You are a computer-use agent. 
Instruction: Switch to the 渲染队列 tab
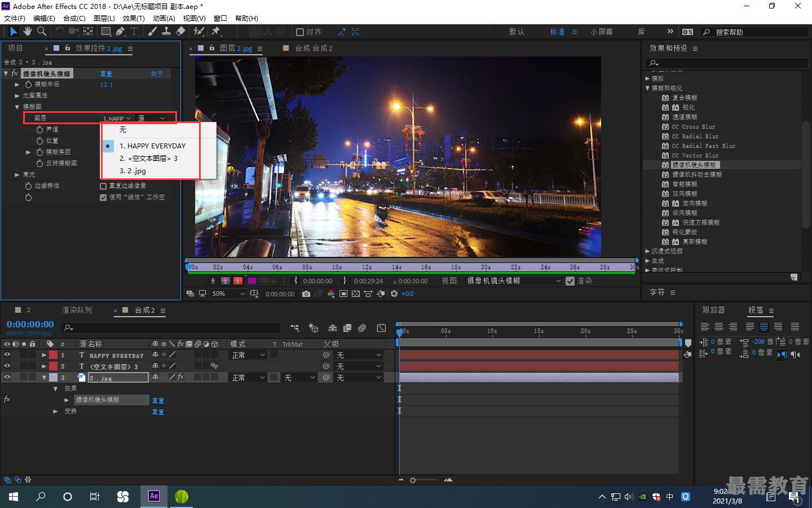click(77, 310)
